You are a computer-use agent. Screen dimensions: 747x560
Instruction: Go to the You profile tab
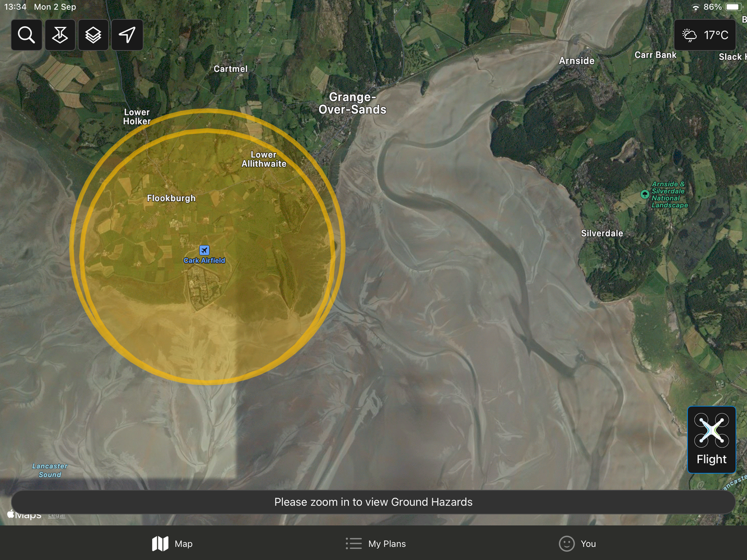coord(577,544)
